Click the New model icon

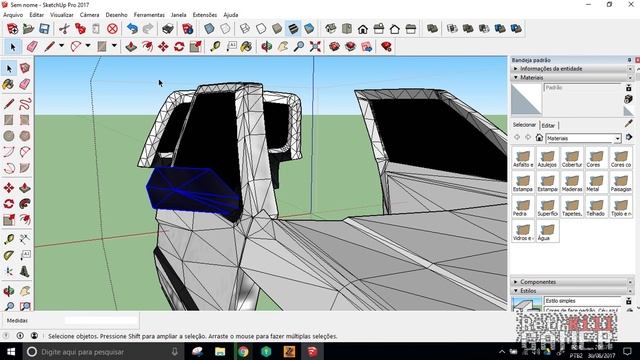[x=13, y=29]
